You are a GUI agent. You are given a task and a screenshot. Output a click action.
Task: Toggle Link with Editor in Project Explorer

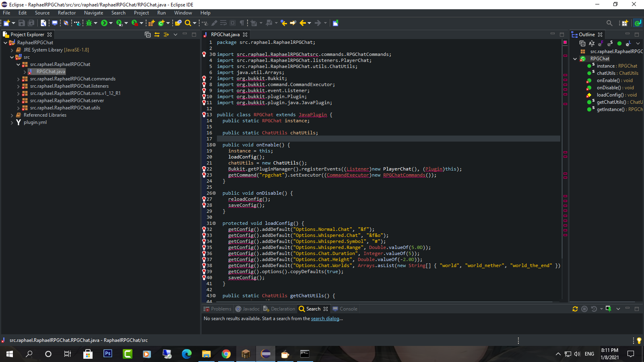[157, 35]
